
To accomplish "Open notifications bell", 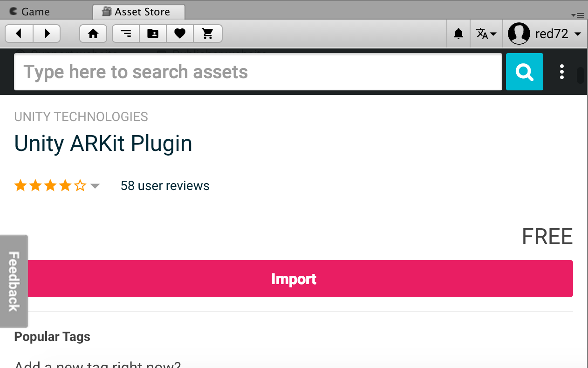I will pos(458,34).
